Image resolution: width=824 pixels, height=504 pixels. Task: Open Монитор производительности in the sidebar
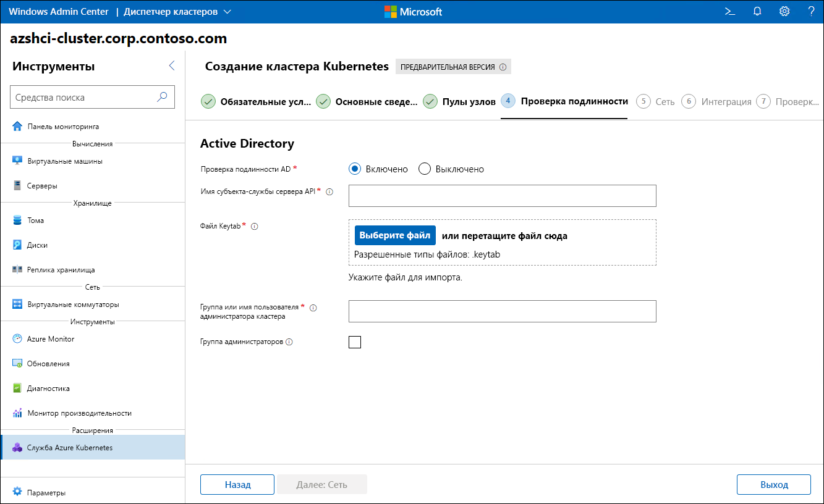[x=93, y=413]
